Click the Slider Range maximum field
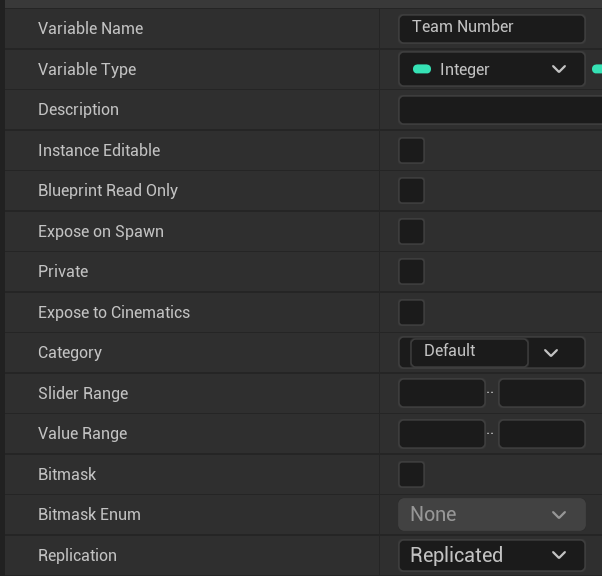Viewport: 602px width, 576px height. (541, 394)
